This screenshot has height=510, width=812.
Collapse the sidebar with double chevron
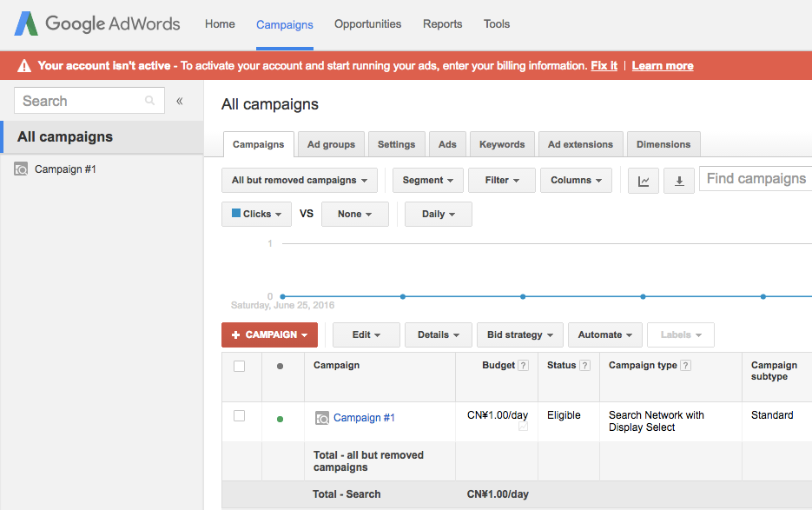(x=180, y=101)
